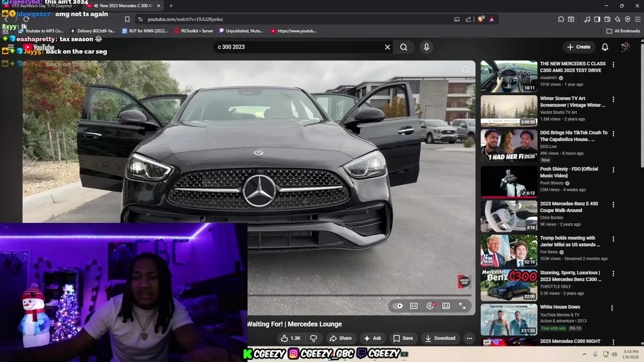The image size is (644, 362).
Task: Click share page icon in address bar
Action: (x=468, y=19)
